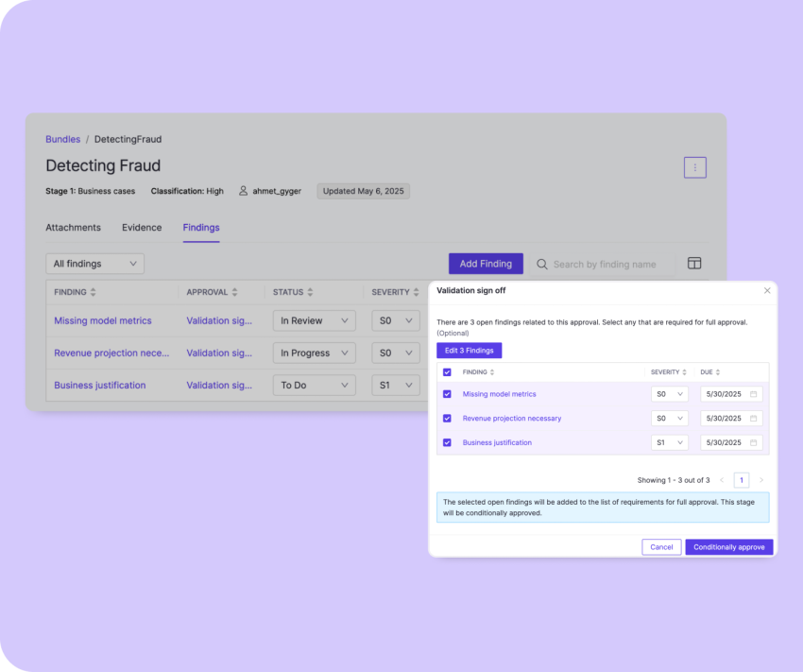
Task: Sort dialog list by Severity
Action: coord(684,372)
